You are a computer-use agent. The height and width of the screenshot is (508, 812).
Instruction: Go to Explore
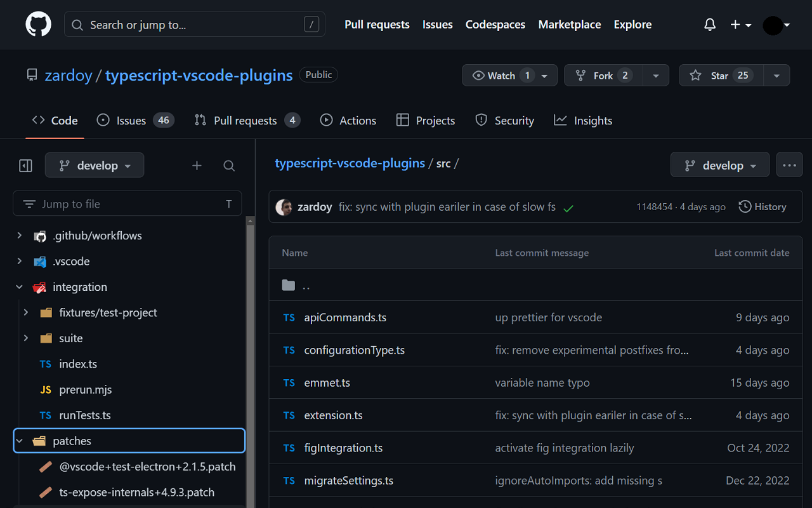point(632,25)
